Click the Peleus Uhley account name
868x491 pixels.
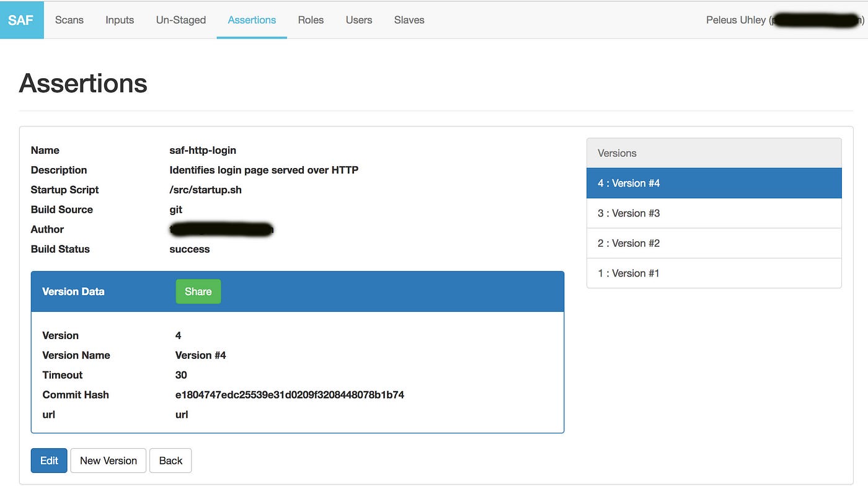point(732,19)
